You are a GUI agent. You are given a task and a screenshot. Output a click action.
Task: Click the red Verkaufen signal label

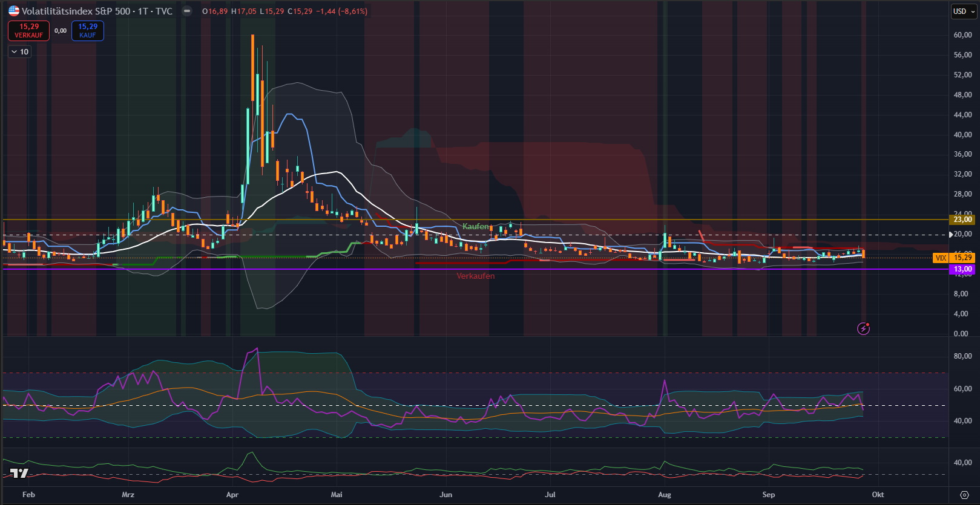tap(475, 276)
